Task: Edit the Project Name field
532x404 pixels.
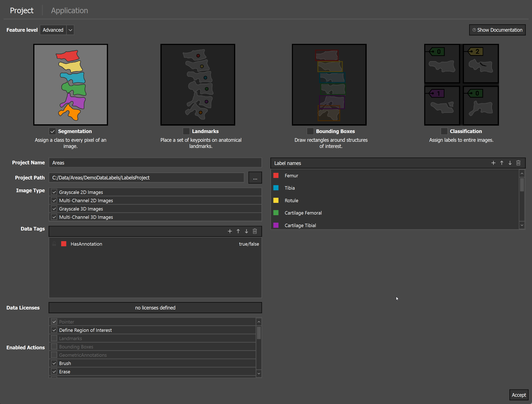Action: [x=155, y=163]
